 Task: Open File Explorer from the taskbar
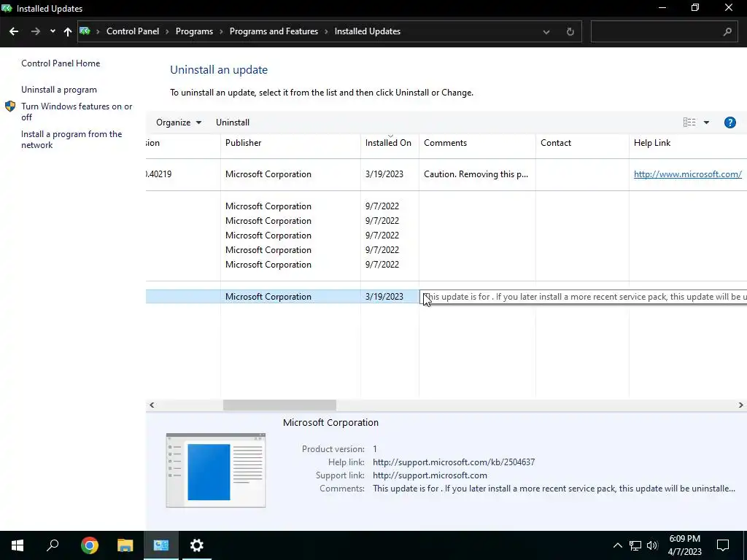pyautogui.click(x=125, y=545)
